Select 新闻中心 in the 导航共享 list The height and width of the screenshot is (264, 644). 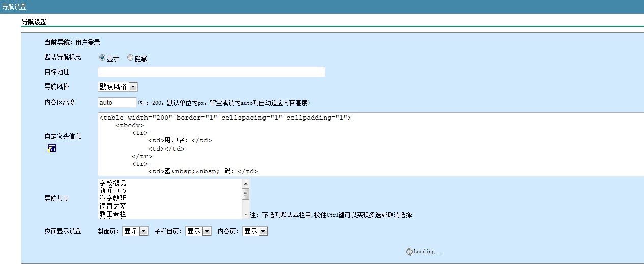click(x=112, y=190)
